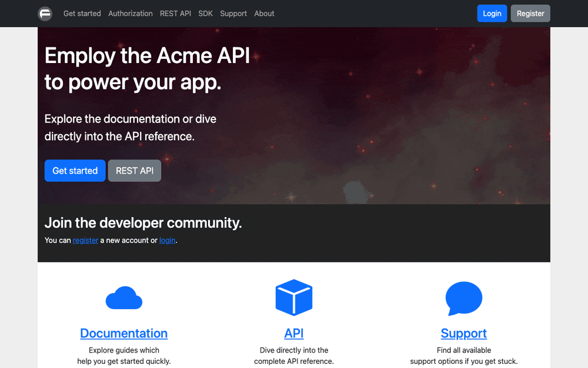The image size is (588, 368).
Task: Click the cloud icon above Documentation
Action: point(123,298)
